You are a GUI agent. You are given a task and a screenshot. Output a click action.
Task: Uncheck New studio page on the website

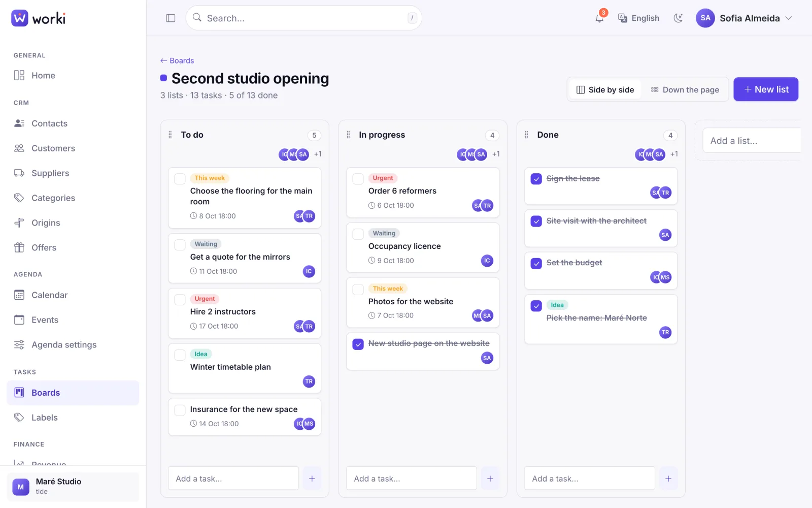[x=358, y=344]
